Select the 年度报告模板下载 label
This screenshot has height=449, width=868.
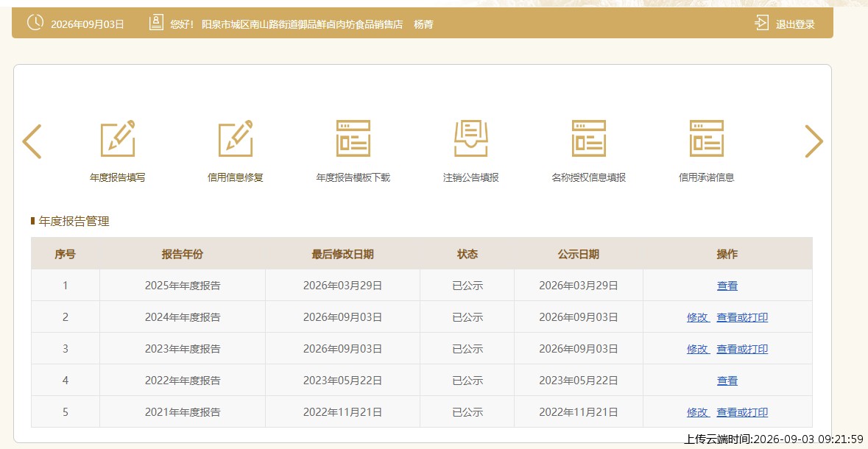(353, 177)
